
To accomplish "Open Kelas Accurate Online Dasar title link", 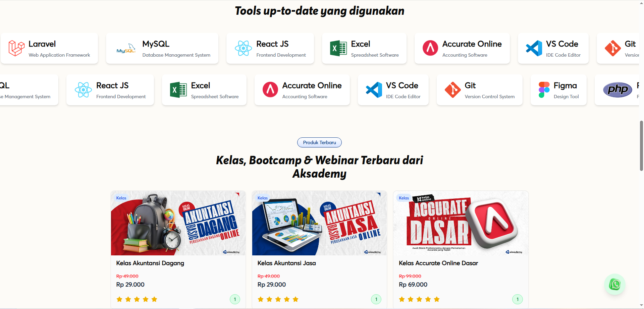I will point(438,263).
